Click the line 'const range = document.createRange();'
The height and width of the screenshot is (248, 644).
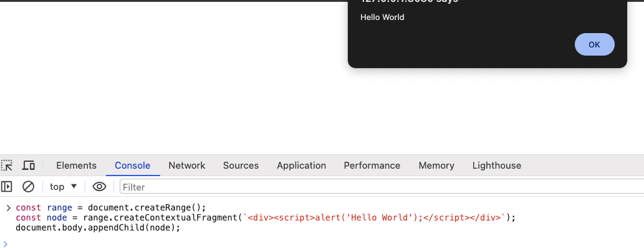coord(111,207)
